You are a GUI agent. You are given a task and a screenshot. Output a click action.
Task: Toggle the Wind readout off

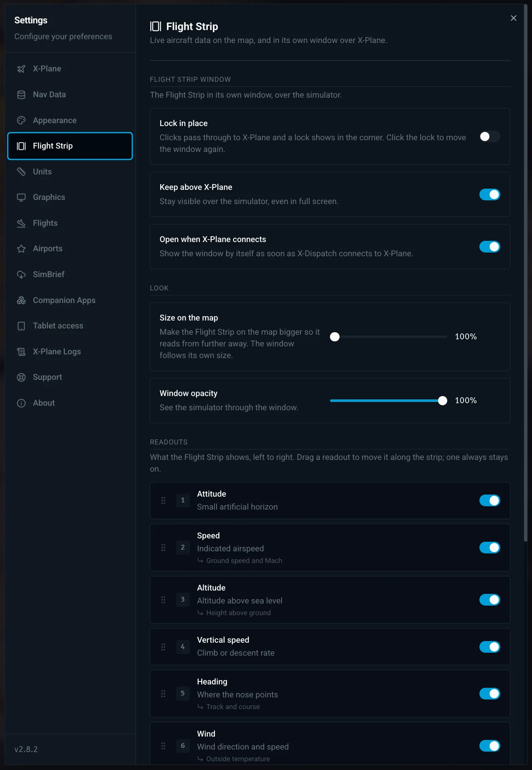coord(490,746)
